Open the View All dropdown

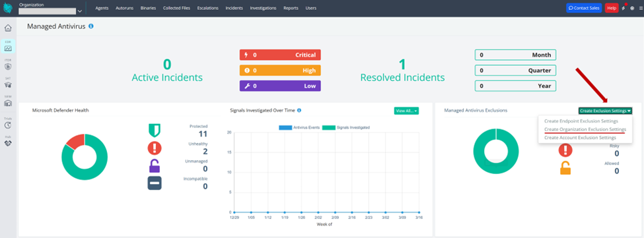(406, 111)
